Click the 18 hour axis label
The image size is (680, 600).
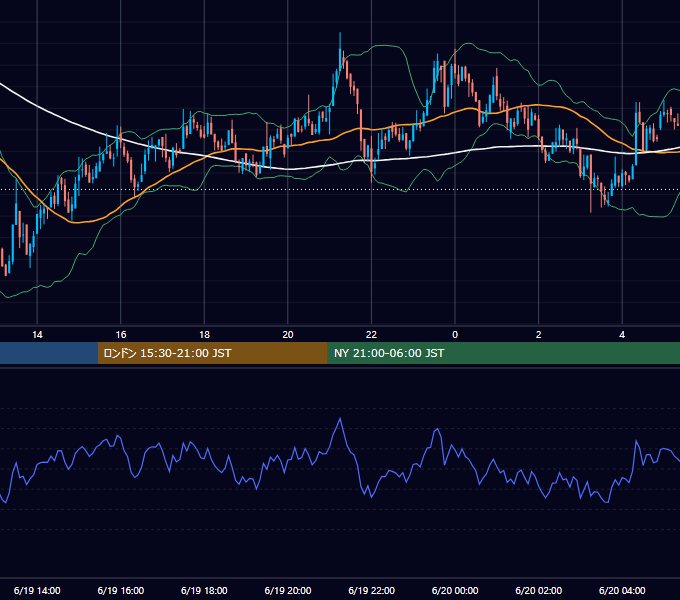[x=204, y=335]
